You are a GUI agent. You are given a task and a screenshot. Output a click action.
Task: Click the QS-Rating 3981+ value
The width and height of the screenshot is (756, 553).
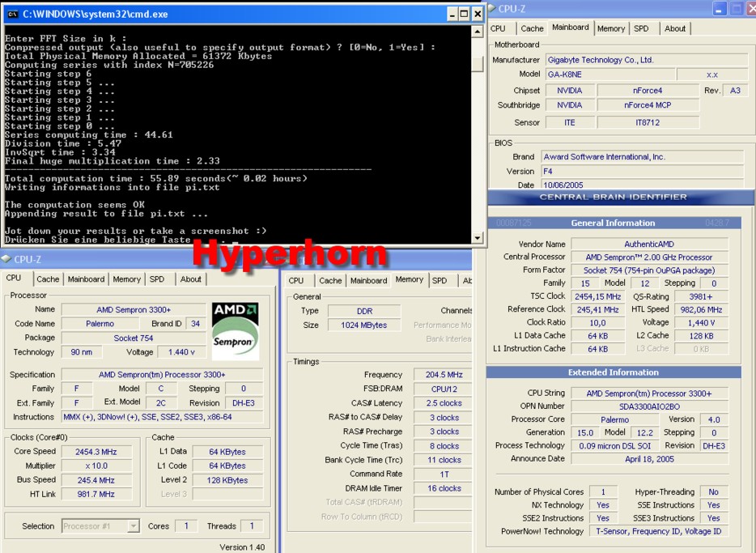pos(701,296)
